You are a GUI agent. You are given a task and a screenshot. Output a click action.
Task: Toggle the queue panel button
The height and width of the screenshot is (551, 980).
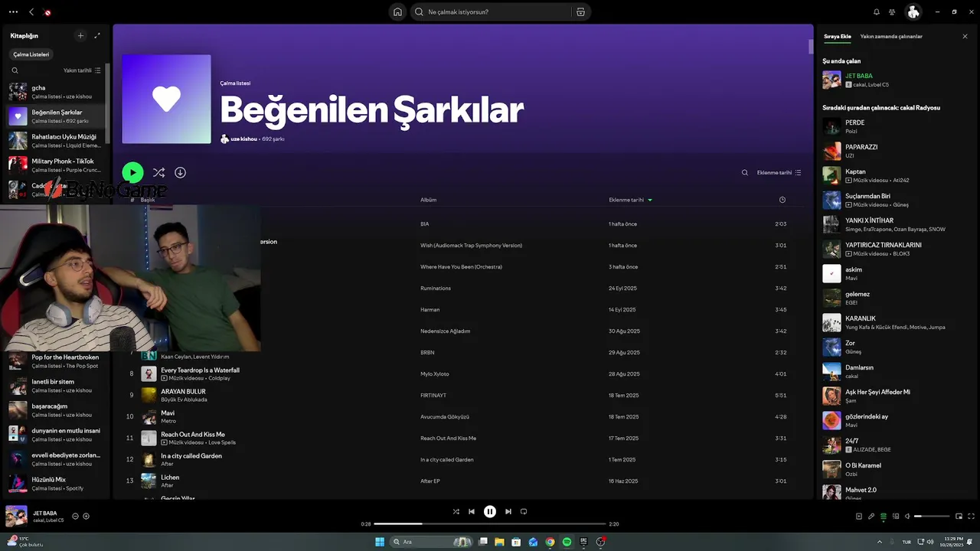click(x=884, y=517)
